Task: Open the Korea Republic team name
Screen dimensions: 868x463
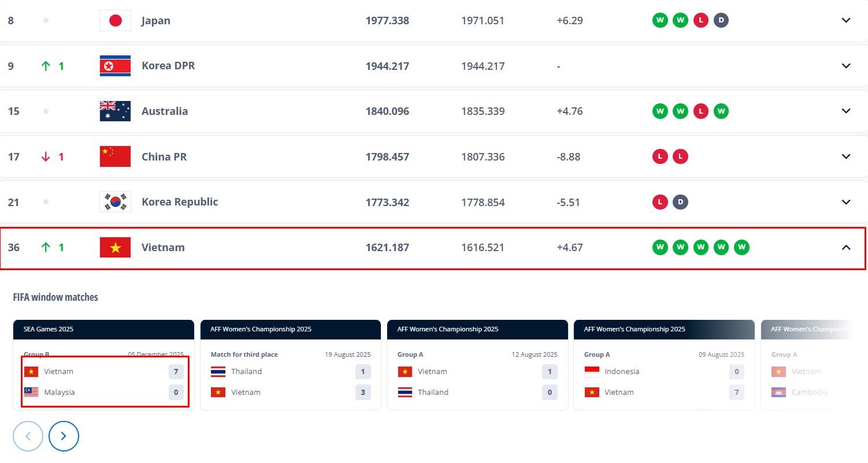Action: coord(179,202)
